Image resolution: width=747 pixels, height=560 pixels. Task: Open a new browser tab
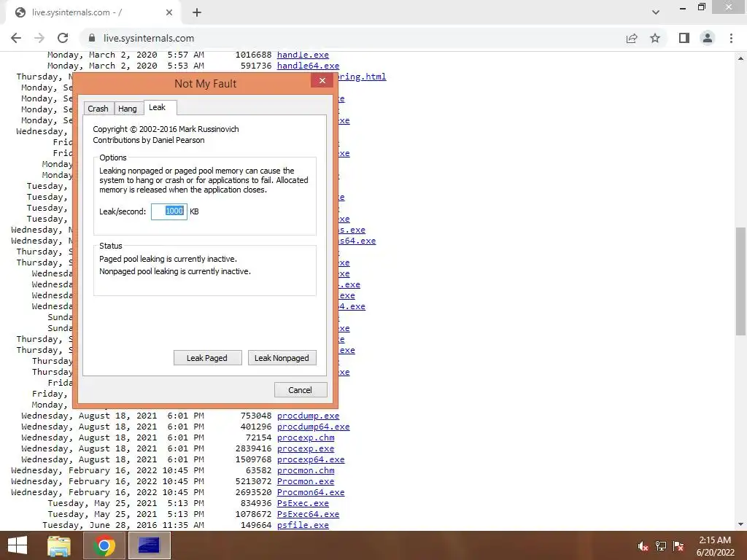(x=197, y=13)
